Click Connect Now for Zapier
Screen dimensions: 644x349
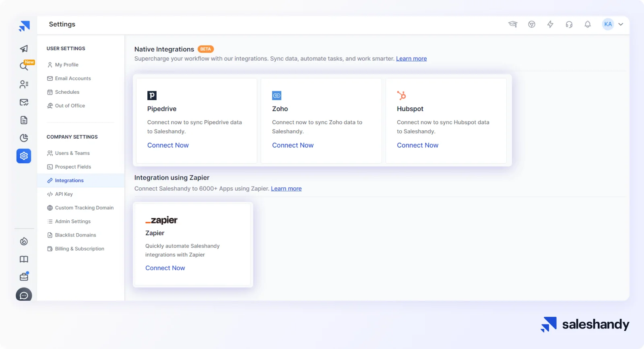(x=165, y=268)
